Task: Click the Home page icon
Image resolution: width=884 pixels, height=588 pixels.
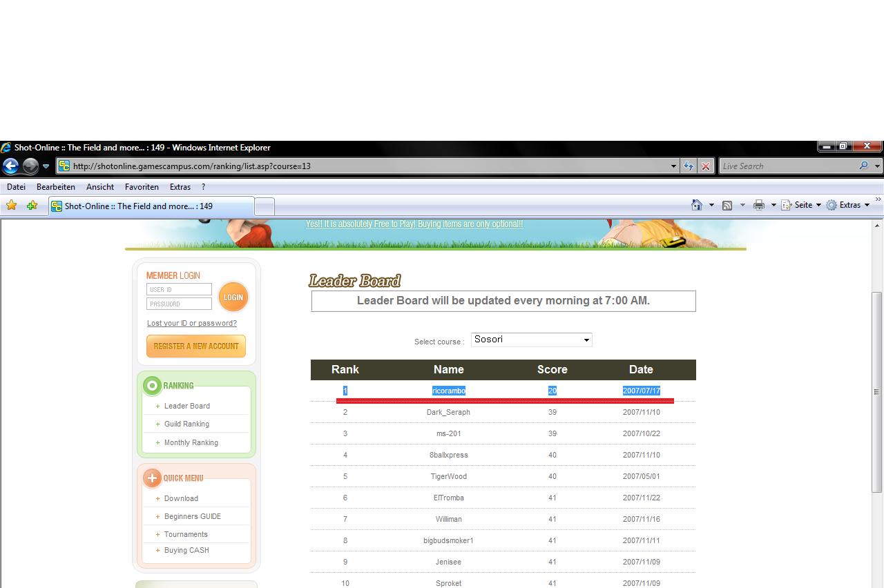Action: [697, 205]
